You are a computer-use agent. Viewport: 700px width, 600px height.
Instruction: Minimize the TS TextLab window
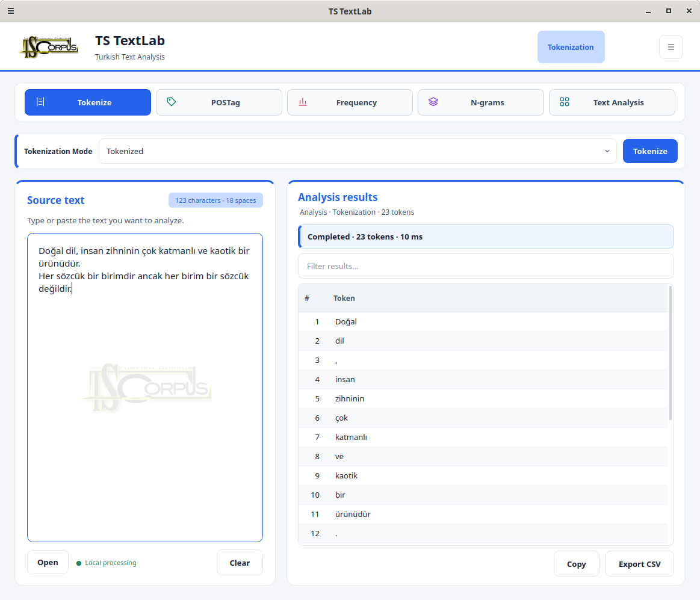click(x=648, y=11)
